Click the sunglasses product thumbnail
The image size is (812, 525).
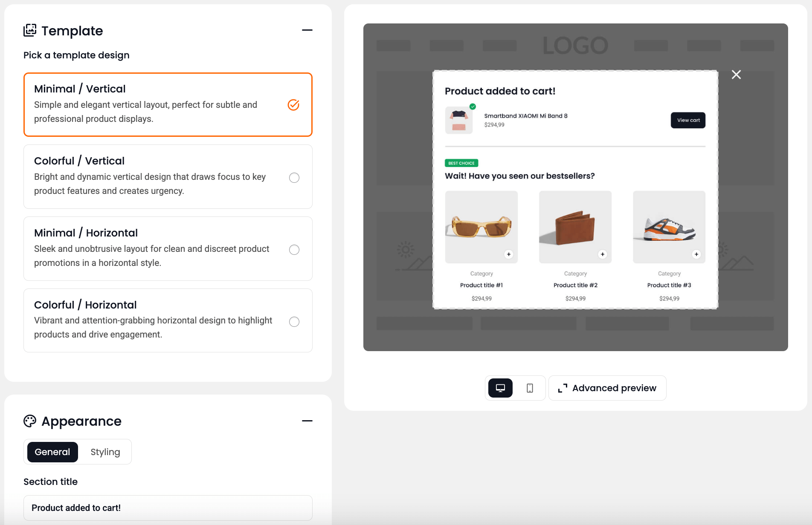point(481,226)
